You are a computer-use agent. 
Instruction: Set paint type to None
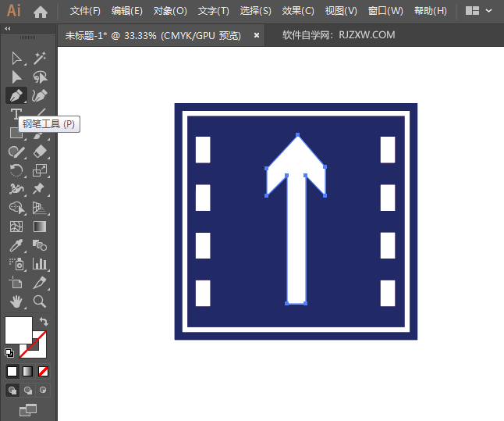(x=43, y=372)
